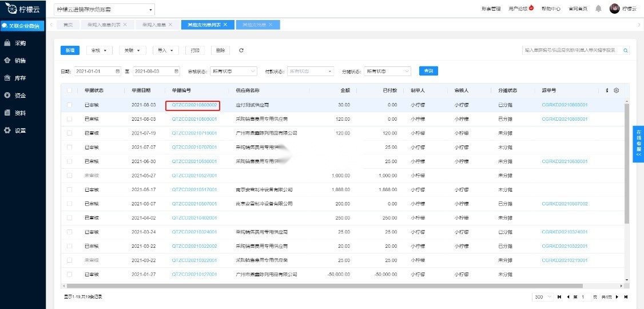Screen dimensions: 644x309
Task: Switch to the 首页 tab
Action: point(67,25)
